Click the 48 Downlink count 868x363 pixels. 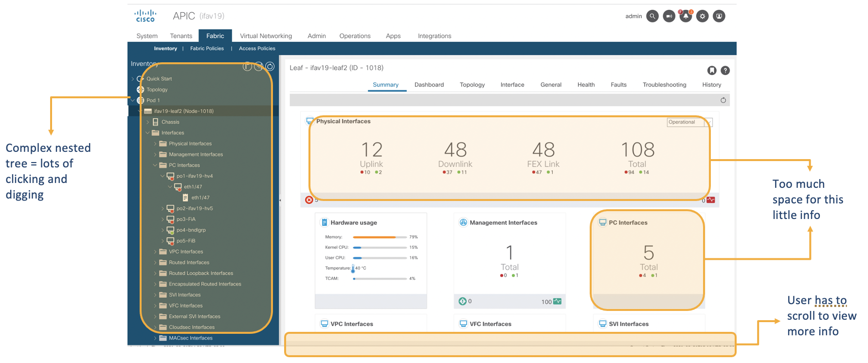coord(455,150)
